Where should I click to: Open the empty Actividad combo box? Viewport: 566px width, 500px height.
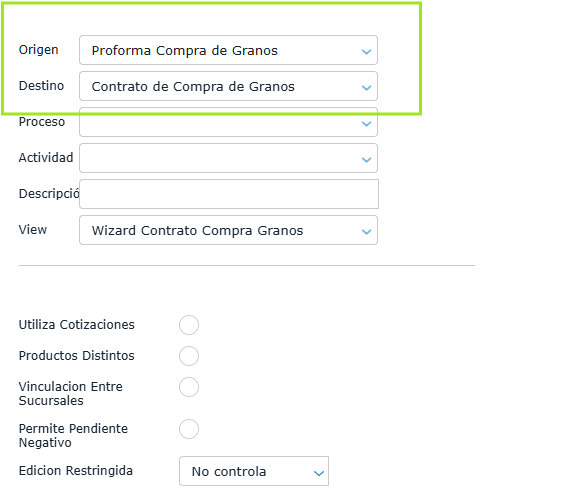pos(228,158)
